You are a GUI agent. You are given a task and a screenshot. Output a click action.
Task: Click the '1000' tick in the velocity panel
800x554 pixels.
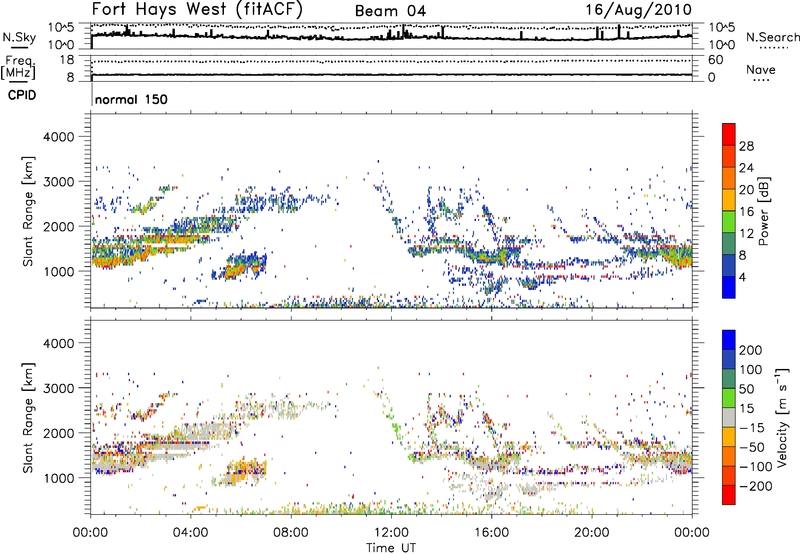point(59,478)
